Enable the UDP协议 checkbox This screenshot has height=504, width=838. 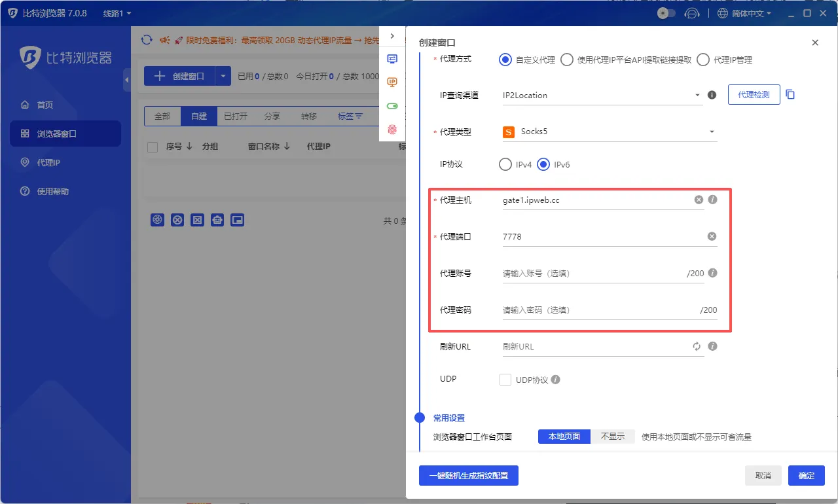pos(505,378)
